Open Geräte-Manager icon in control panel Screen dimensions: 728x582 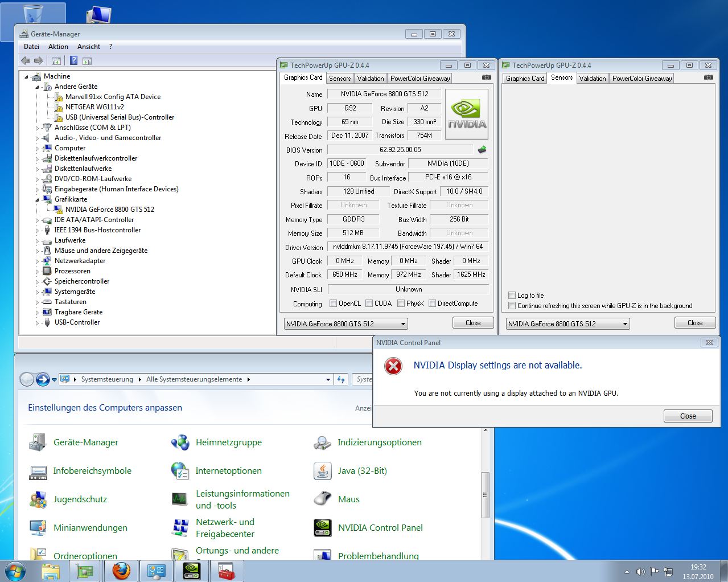pos(38,442)
